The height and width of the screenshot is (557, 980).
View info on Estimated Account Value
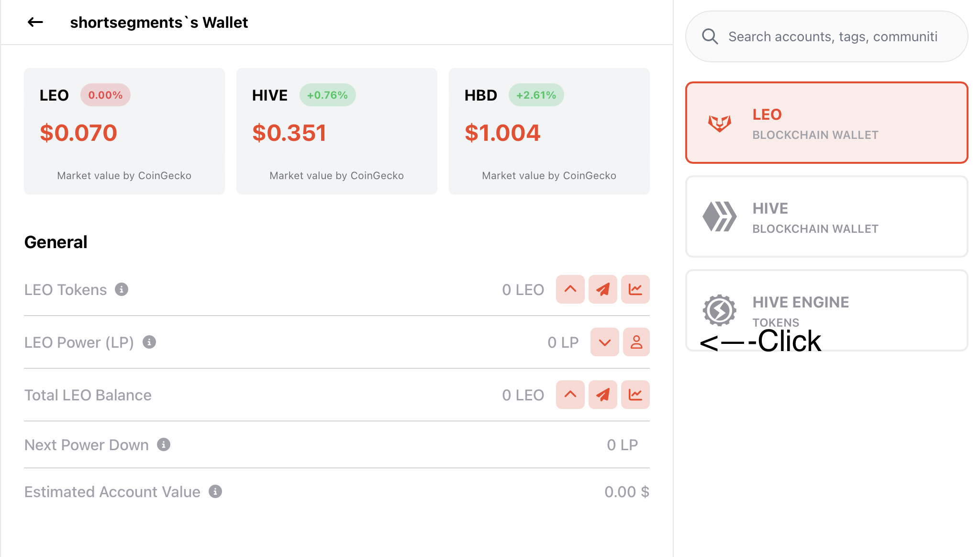215,491
